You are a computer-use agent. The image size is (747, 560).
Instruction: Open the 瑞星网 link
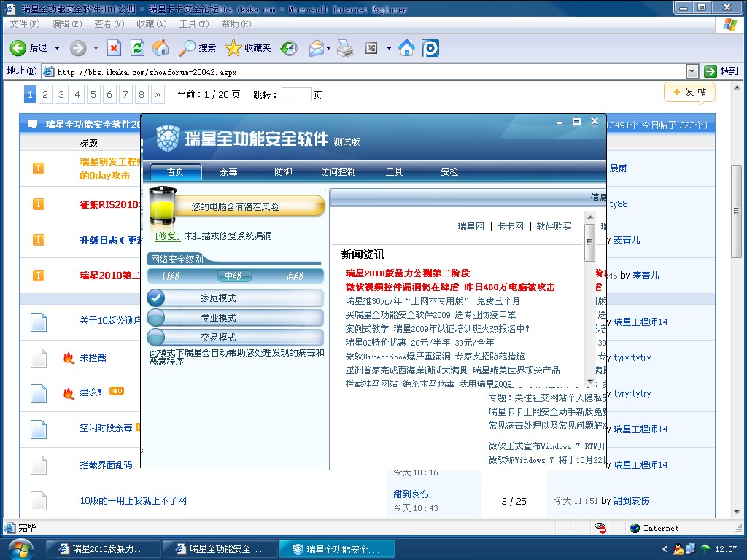471,227
